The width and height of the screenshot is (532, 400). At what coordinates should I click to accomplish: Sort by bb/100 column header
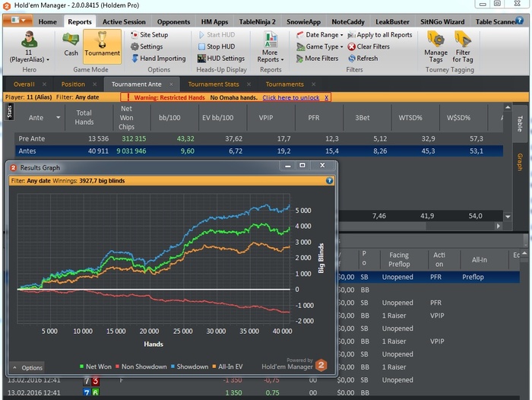click(169, 117)
